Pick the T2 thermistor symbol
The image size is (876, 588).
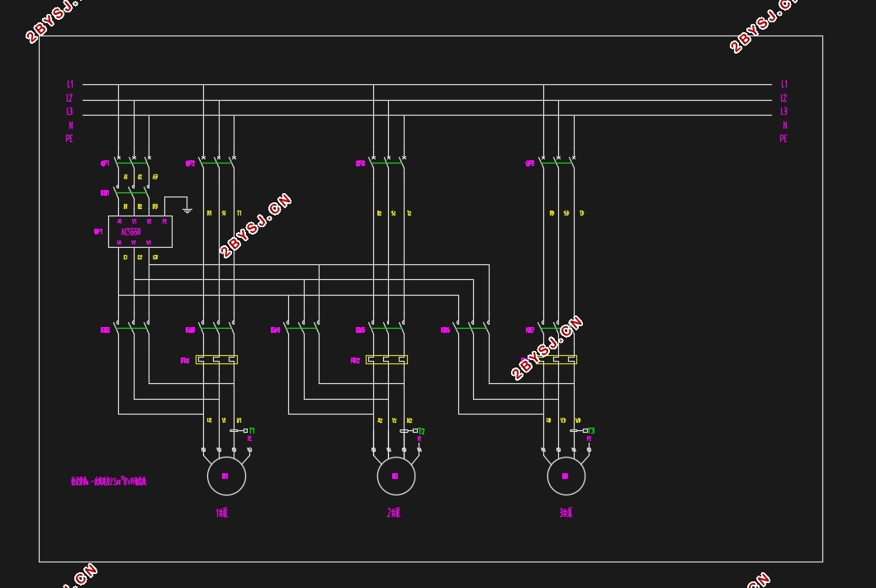pyautogui.click(x=409, y=430)
